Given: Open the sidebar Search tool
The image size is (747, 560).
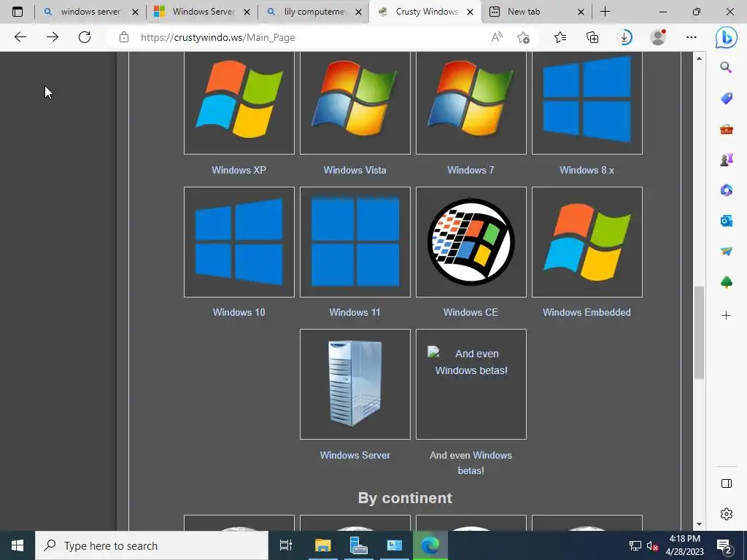Looking at the screenshot, I should (726, 67).
